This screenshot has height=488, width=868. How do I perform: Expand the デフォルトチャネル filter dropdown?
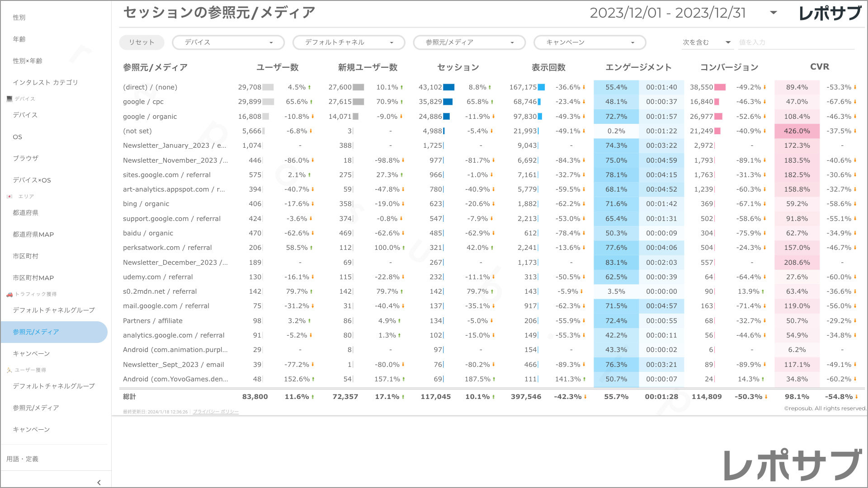(349, 42)
